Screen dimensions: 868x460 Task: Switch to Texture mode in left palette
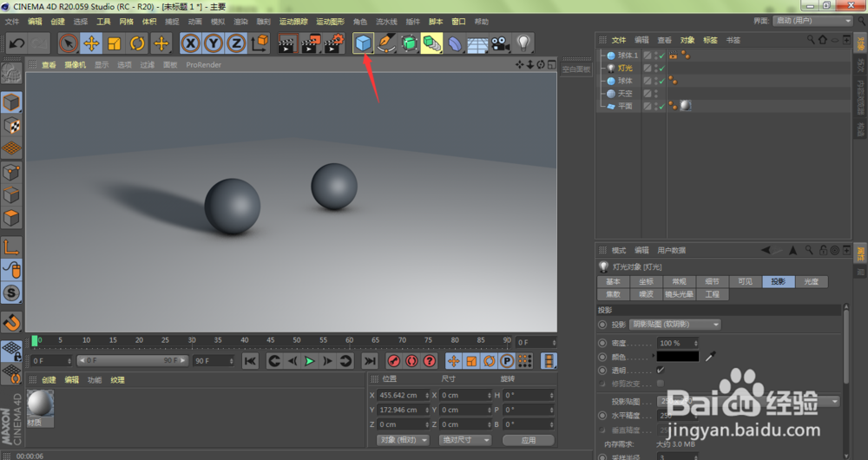click(x=11, y=126)
